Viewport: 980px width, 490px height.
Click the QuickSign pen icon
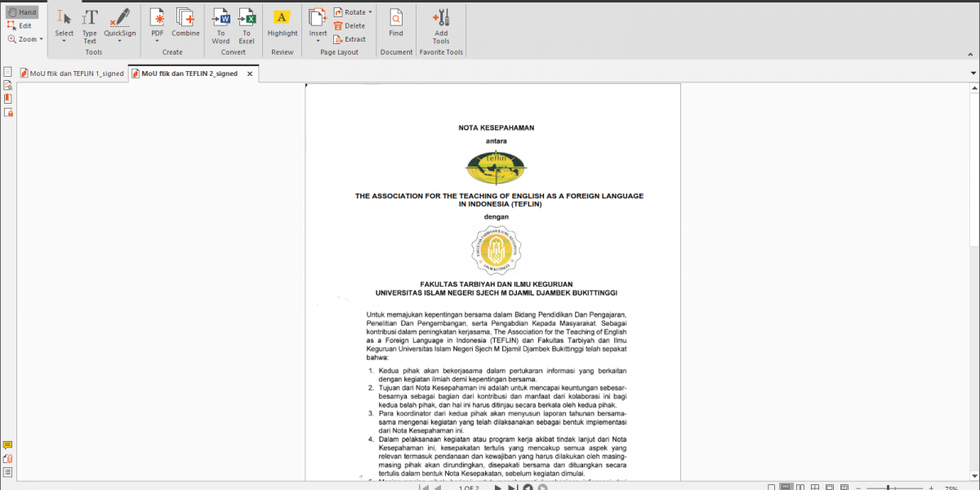pos(120,17)
